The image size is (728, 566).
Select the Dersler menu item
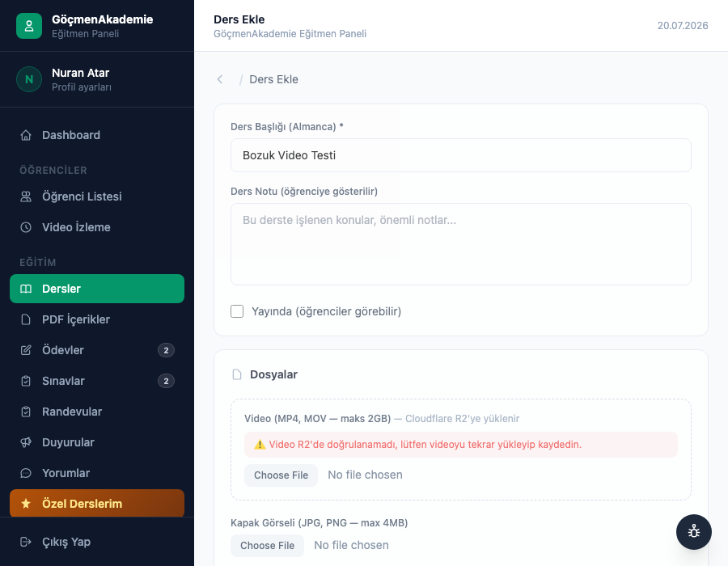pos(97,289)
